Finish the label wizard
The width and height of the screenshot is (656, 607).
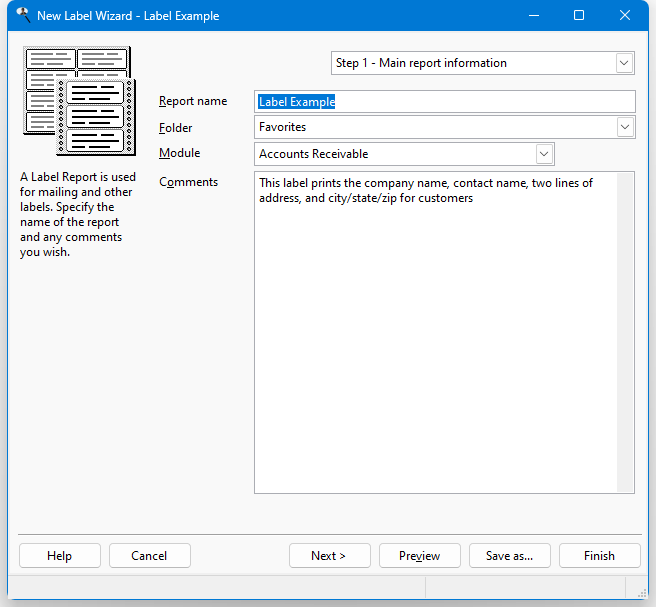point(599,556)
